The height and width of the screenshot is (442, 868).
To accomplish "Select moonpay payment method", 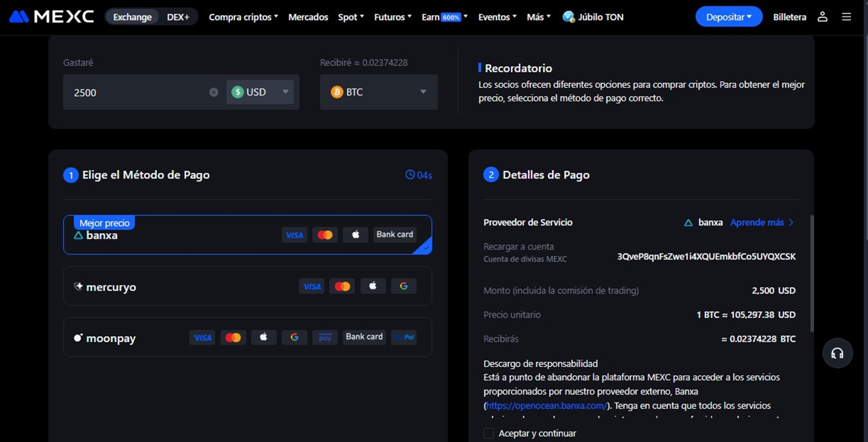I will pyautogui.click(x=247, y=337).
